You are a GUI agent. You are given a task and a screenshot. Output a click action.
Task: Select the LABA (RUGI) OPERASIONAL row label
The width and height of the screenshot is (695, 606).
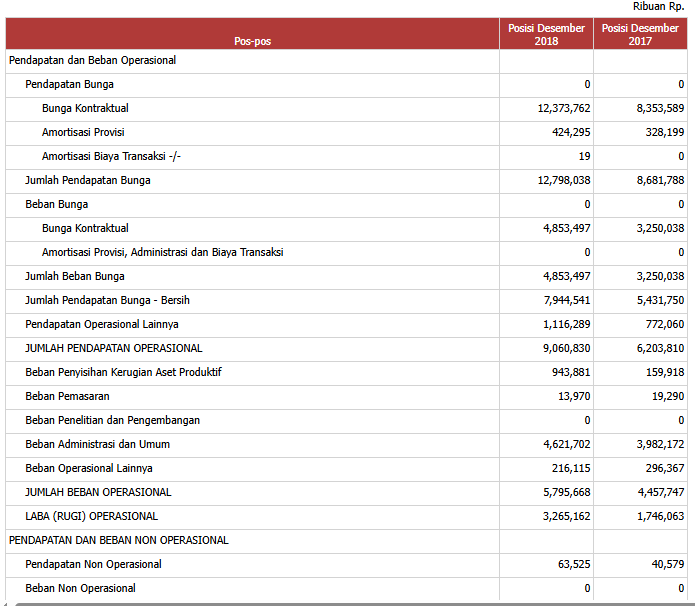click(91, 516)
